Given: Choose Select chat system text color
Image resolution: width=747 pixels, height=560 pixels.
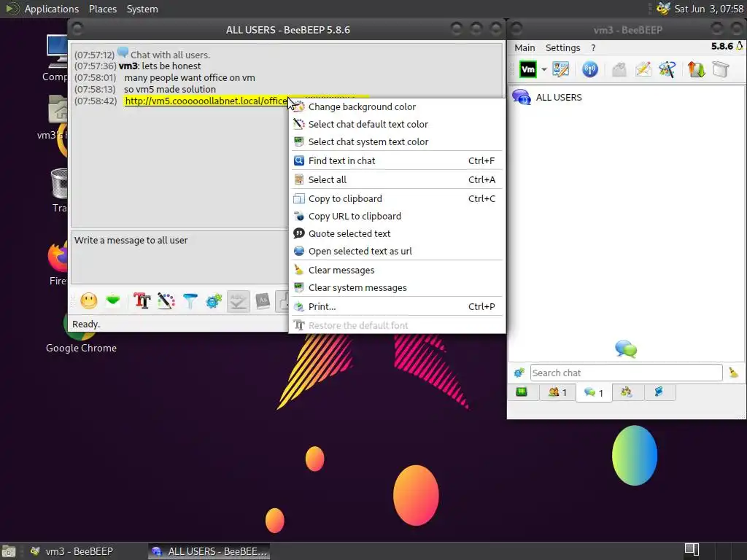Looking at the screenshot, I should coord(396,142).
